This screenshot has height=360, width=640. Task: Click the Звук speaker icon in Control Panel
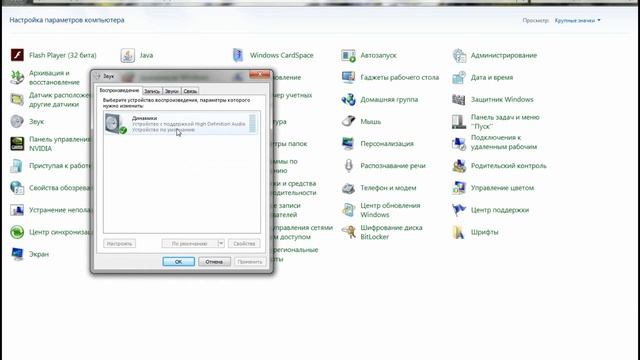click(17, 121)
